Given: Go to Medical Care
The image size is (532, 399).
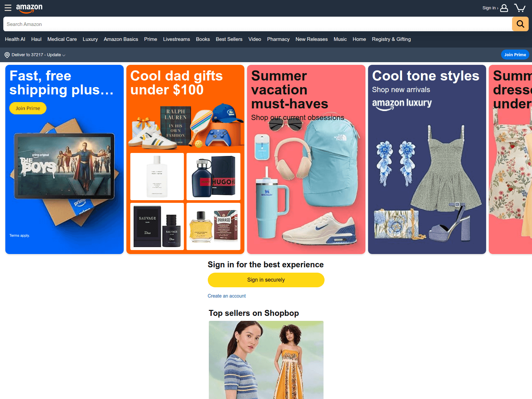Looking at the screenshot, I should pyautogui.click(x=62, y=39).
